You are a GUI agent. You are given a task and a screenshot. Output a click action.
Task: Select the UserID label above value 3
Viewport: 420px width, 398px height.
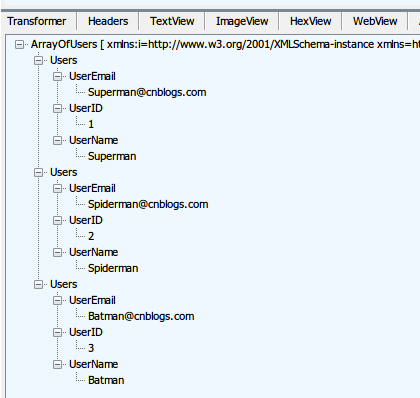point(86,332)
